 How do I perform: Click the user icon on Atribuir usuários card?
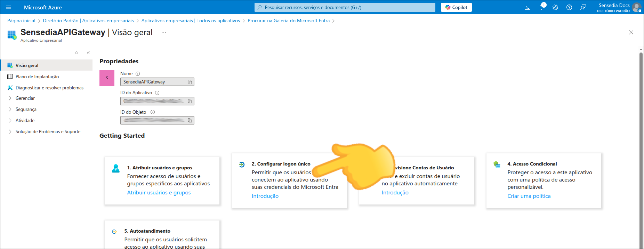116,168
